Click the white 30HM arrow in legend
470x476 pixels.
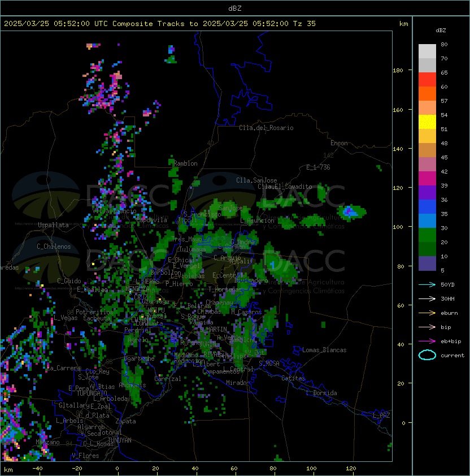pos(427,298)
